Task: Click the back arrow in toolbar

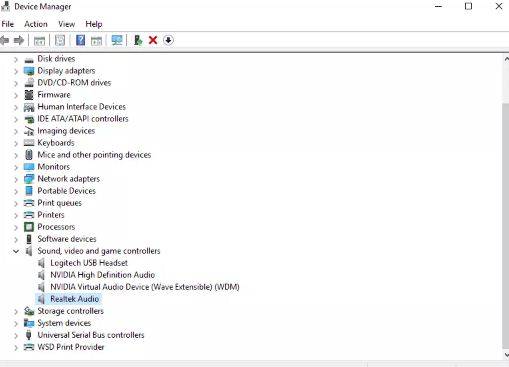Action: click(x=5, y=40)
